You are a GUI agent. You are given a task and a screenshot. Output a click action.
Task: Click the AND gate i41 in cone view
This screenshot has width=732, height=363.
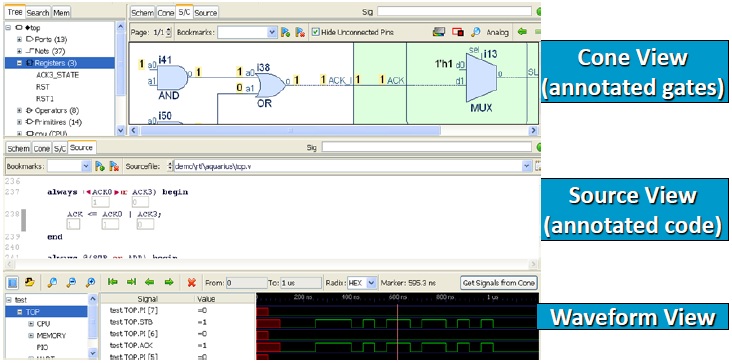coord(173,77)
